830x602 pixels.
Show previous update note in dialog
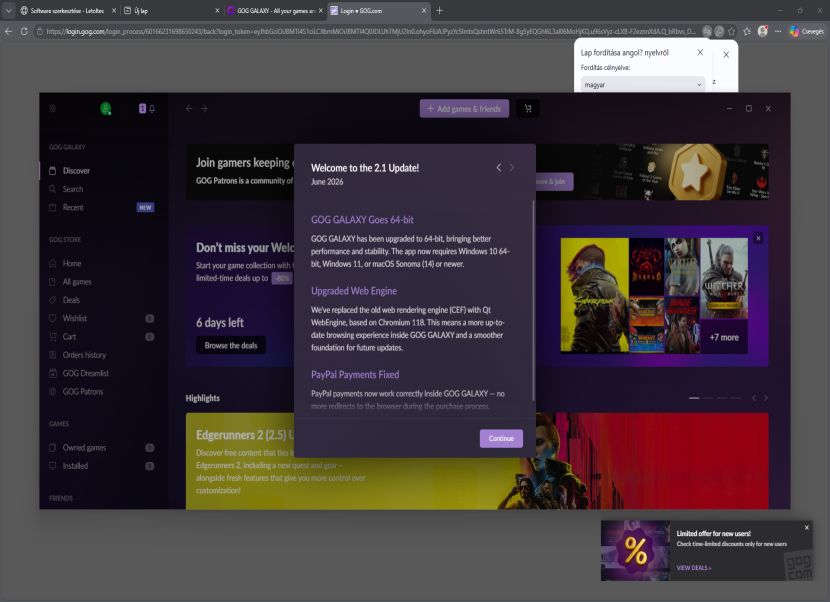tap(499, 168)
